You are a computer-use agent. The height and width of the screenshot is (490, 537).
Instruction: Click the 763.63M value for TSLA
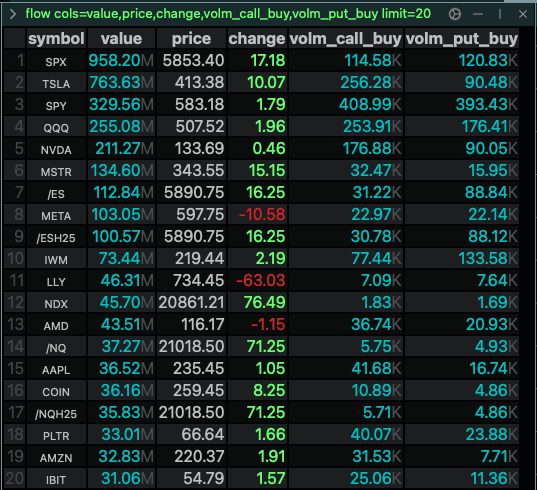coord(121,83)
